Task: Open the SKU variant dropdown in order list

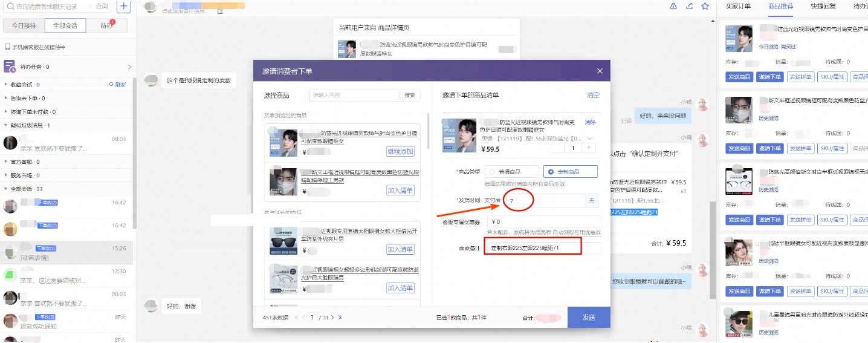Action: coord(590,139)
